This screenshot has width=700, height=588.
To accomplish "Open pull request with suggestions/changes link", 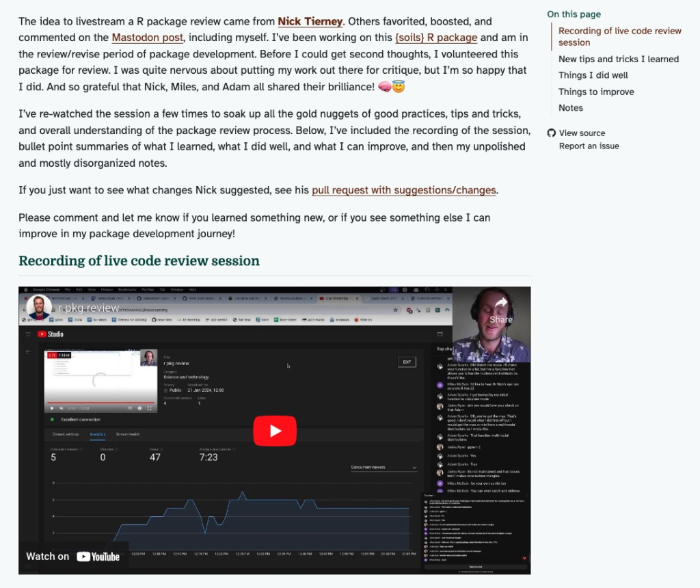I will tap(404, 190).
